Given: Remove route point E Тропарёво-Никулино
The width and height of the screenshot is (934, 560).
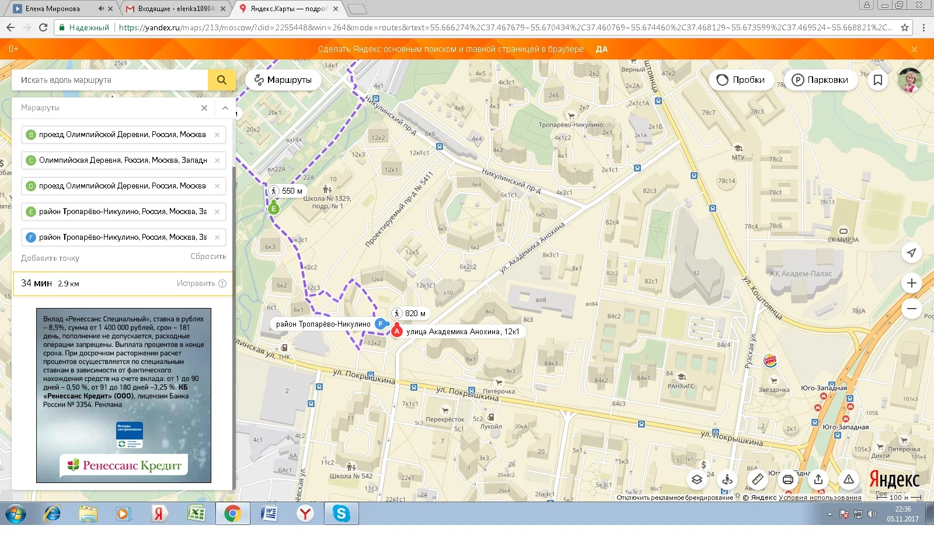Looking at the screenshot, I should coord(217,212).
